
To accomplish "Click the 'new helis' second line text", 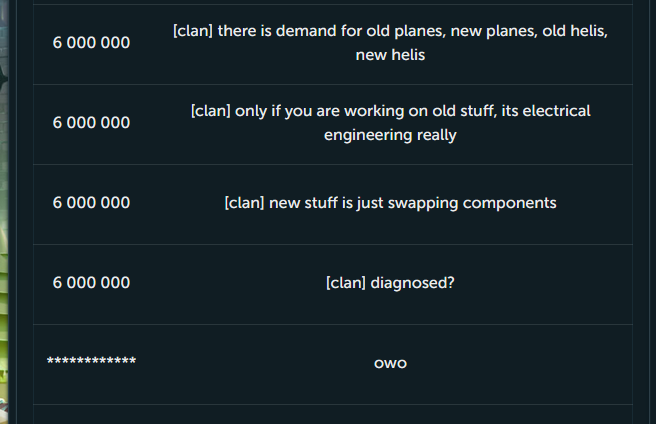I will [390, 55].
